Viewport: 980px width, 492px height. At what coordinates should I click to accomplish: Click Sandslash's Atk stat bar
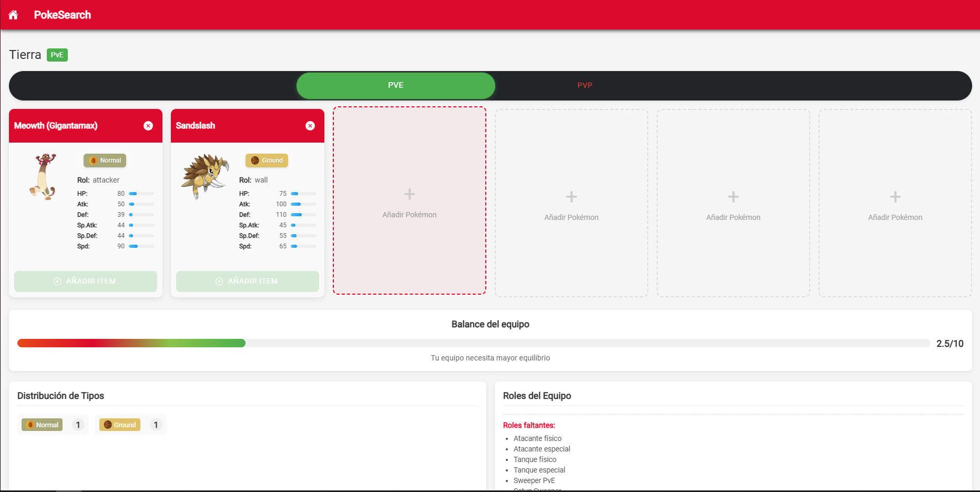click(304, 204)
